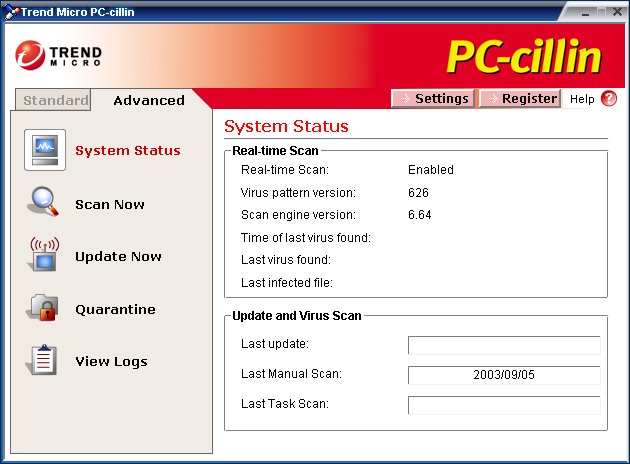Click the scan engine version '6.64'

point(419,215)
